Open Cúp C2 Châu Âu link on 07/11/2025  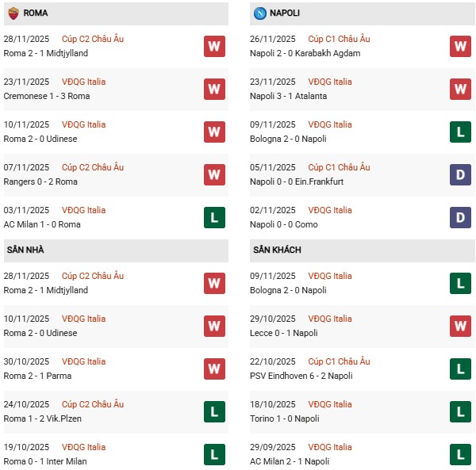coord(92,167)
